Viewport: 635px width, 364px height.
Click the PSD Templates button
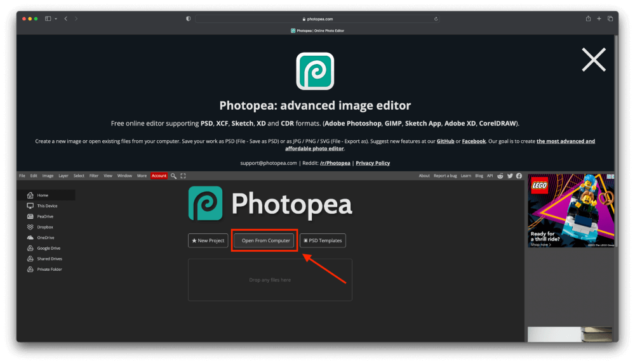click(x=323, y=240)
